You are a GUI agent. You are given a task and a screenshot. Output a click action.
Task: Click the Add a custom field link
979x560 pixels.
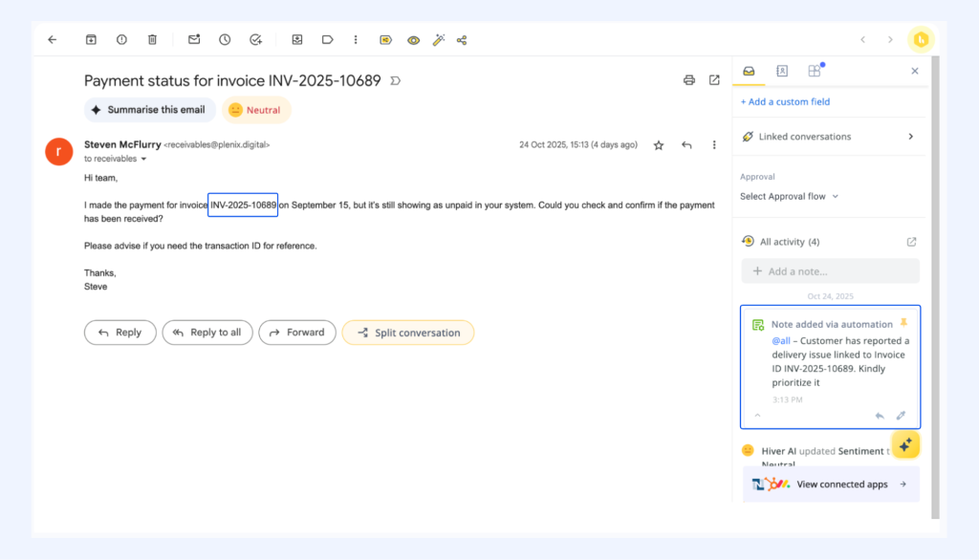click(x=785, y=101)
